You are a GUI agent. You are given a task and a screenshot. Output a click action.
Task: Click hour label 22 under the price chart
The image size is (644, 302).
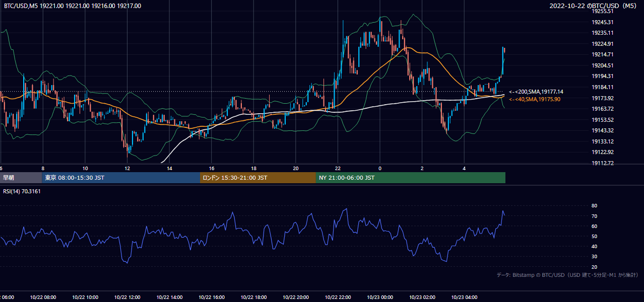[338, 169]
